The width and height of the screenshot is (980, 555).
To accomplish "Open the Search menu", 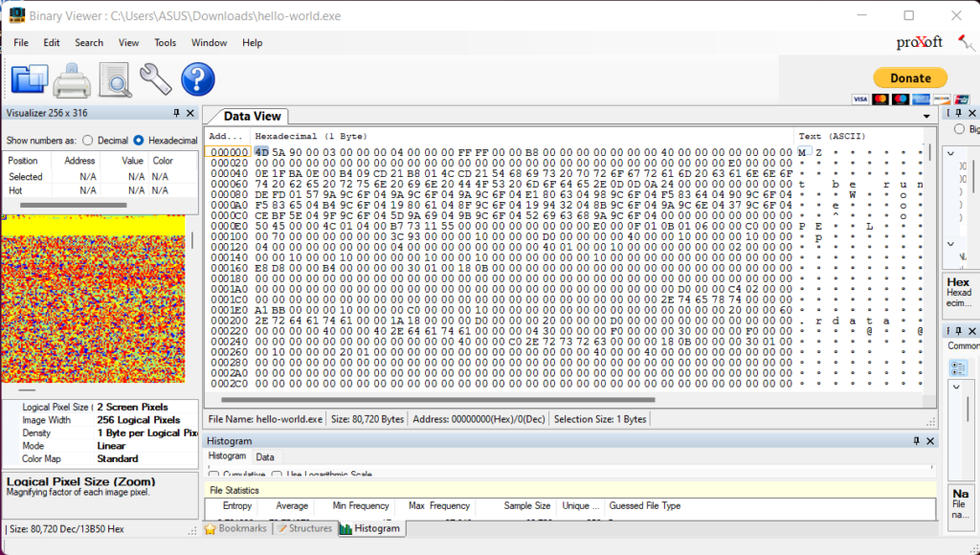I will (89, 42).
